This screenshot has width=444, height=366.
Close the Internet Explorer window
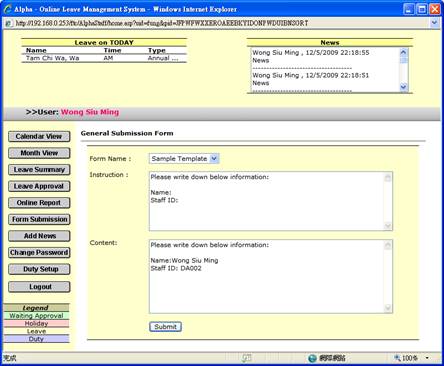(435, 9)
